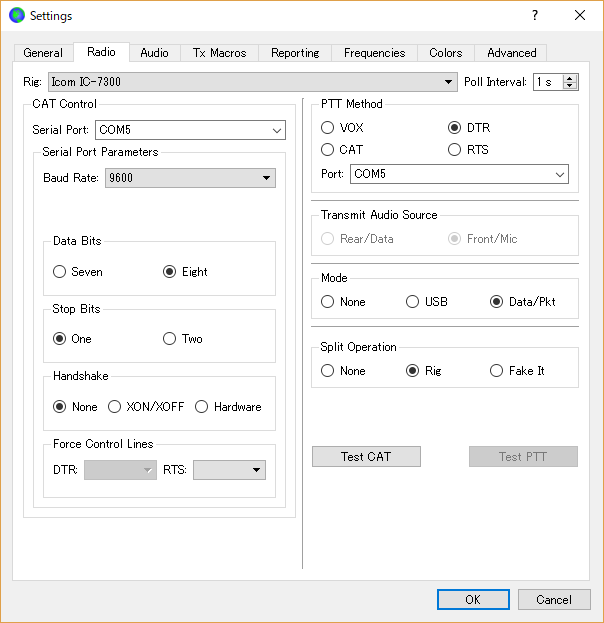Screen dimensions: 604x623
Task: Open the Rig dropdown showing Icom IC-7300
Action: 253,82
